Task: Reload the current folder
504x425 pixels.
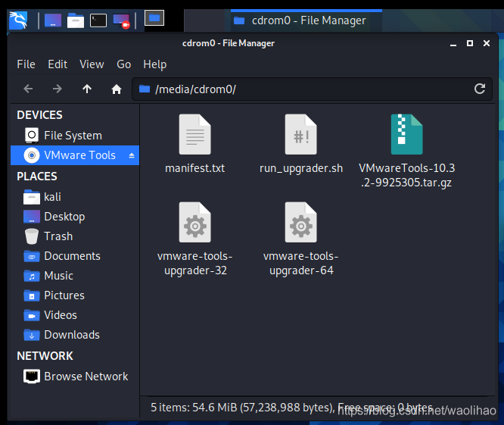Action: tap(480, 89)
